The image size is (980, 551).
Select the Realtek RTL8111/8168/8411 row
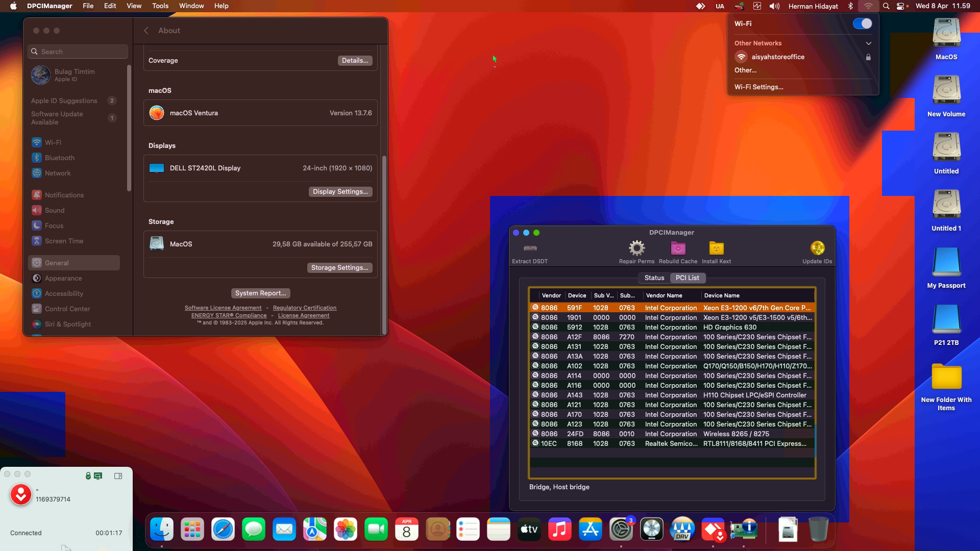tap(672, 444)
